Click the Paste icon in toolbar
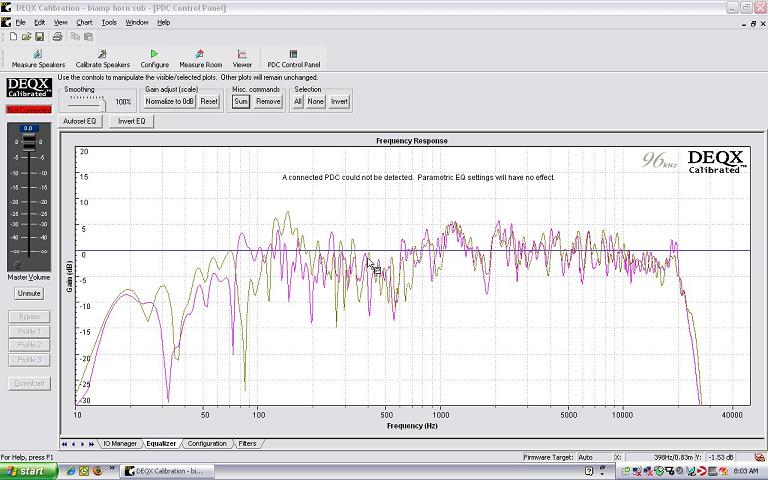Viewport: 768px width, 480px height. pos(88,37)
